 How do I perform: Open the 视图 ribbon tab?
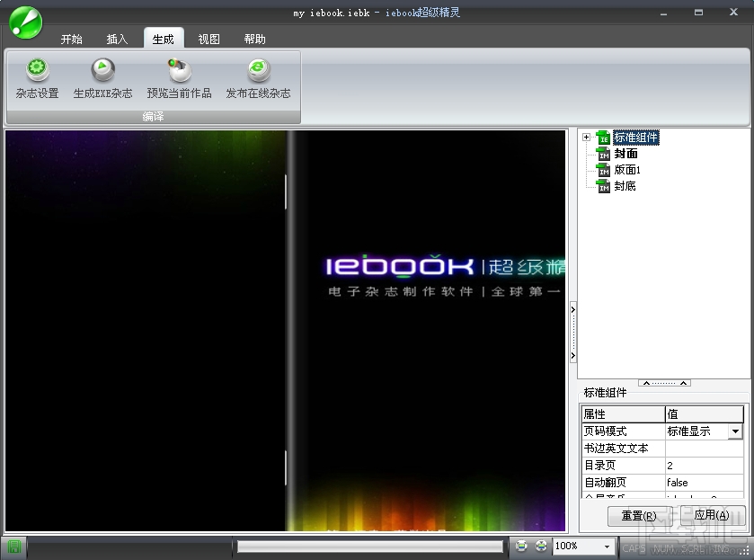(x=208, y=39)
